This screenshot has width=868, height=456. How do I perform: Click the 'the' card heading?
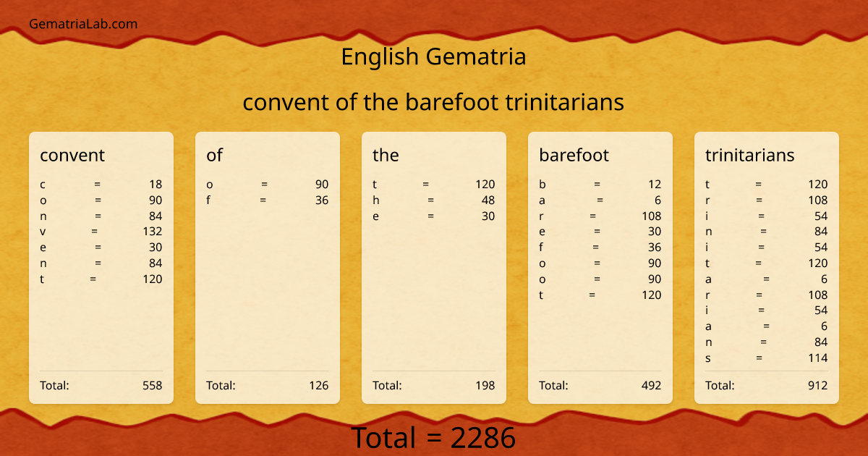[386, 155]
